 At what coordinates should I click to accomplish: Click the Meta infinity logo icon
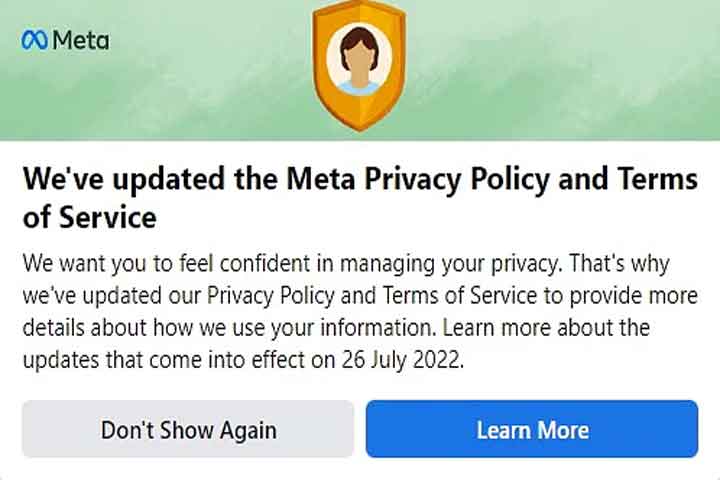point(34,41)
